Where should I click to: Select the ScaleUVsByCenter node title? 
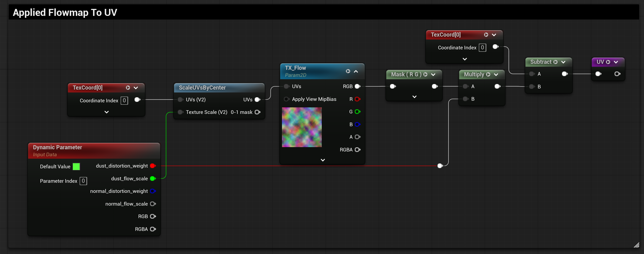[x=202, y=88]
